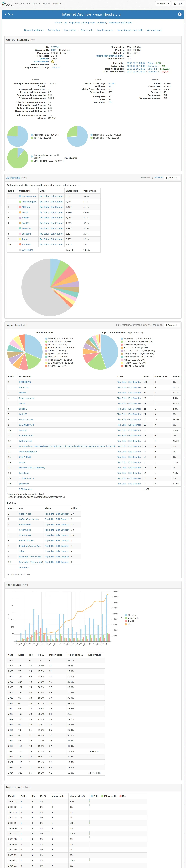The image size is (186, 868).
Task: Toggle IP edits in year chart legend
Action: point(130,621)
